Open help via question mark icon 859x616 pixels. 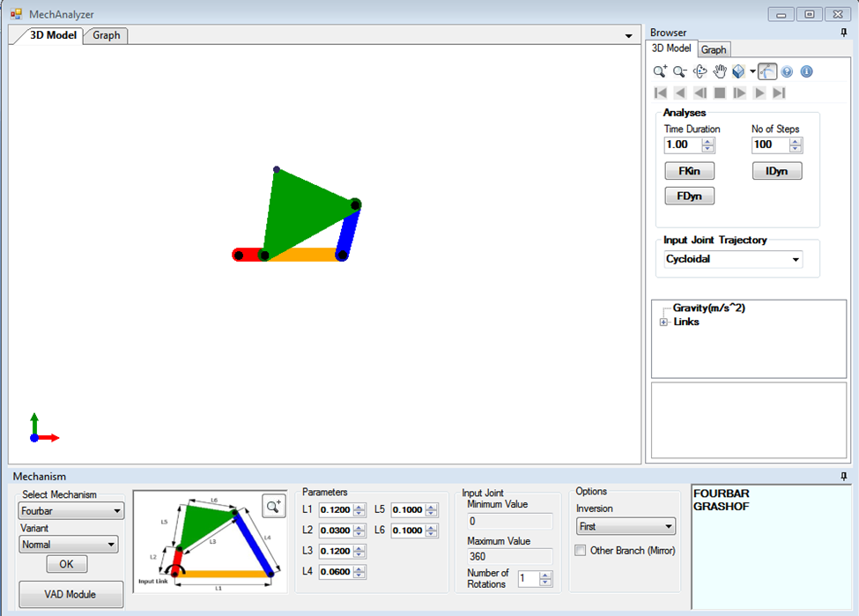coord(788,71)
